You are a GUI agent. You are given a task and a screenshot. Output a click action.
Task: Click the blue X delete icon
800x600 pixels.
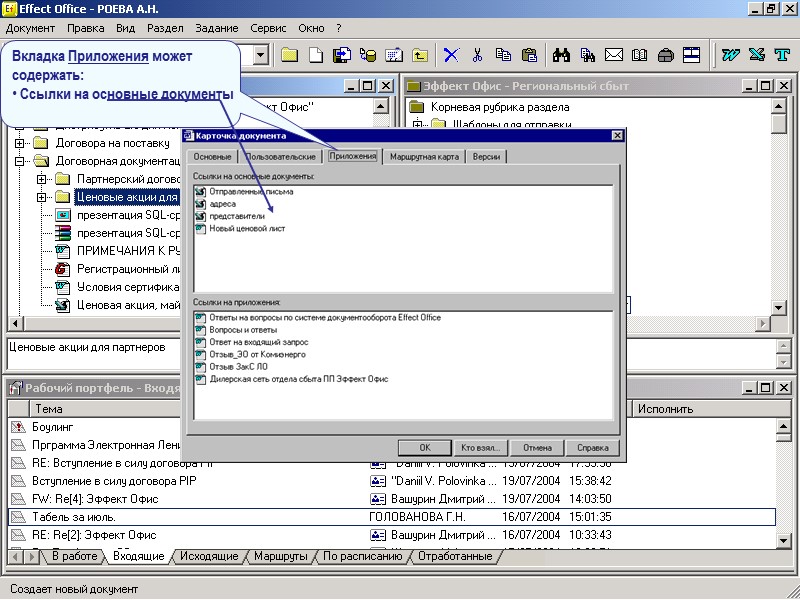tap(451, 55)
